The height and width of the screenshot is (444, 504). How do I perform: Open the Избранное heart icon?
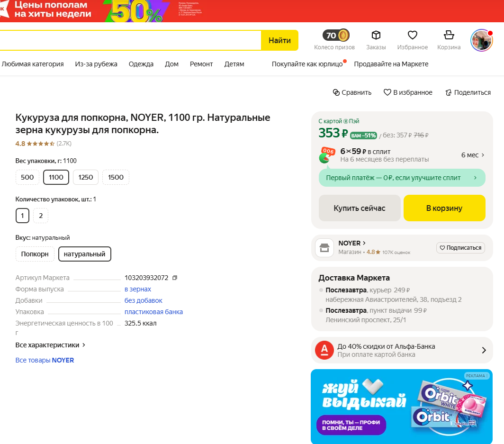coord(413,36)
